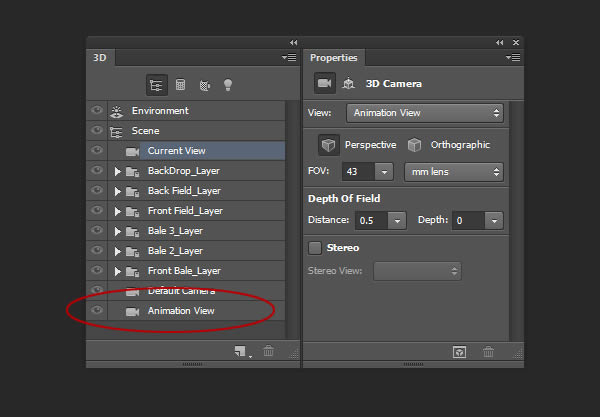Click the Environment row icon
This screenshot has height=417, width=600.
tap(116, 111)
